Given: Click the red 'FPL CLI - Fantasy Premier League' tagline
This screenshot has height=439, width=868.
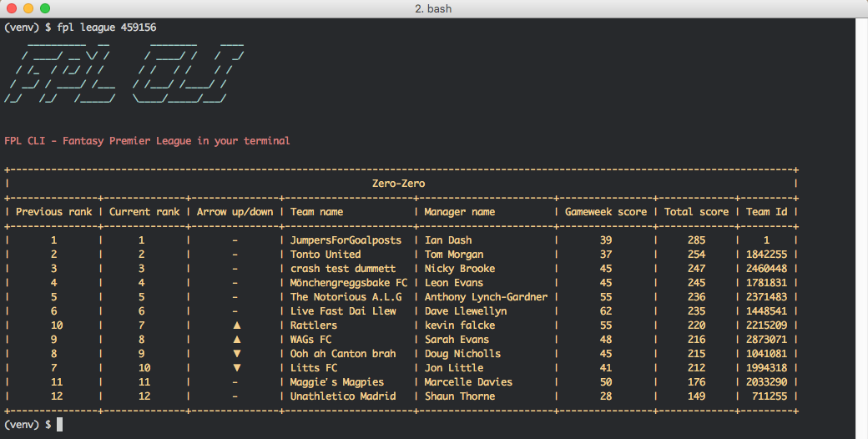Looking at the screenshot, I should pyautogui.click(x=147, y=141).
